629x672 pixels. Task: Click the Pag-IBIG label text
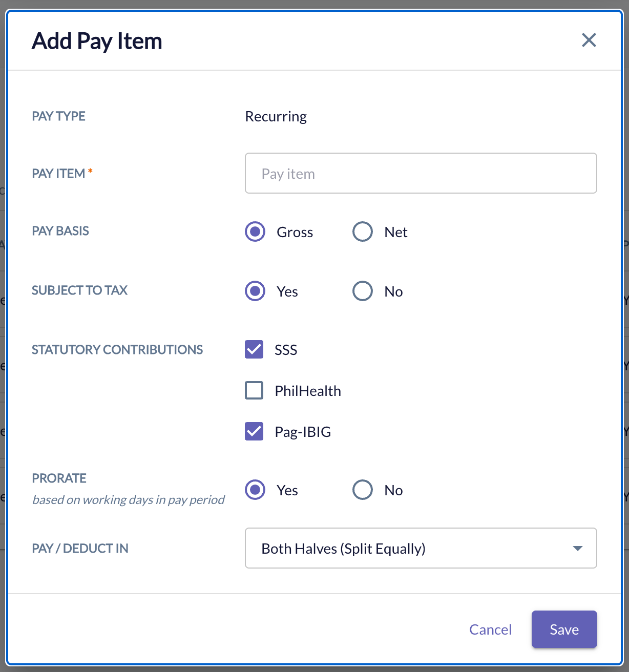point(303,432)
